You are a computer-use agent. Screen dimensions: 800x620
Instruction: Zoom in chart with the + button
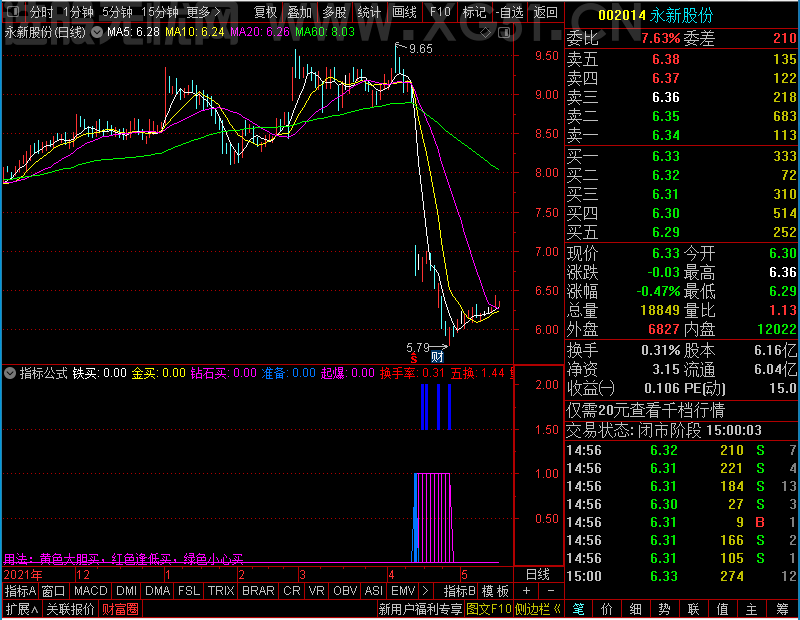pyautogui.click(x=526, y=591)
